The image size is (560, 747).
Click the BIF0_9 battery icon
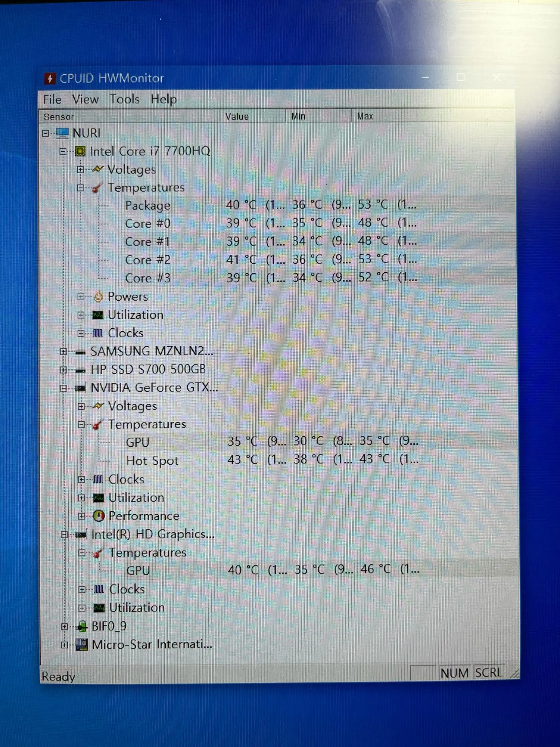[x=81, y=626]
